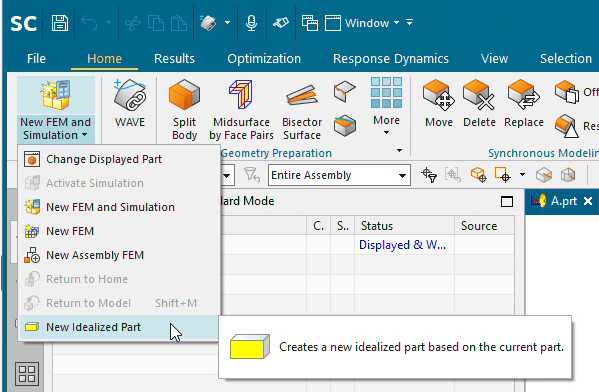Viewport: 599px width, 392px height.
Task: Choose New FEM from the menu
Action: click(x=119, y=231)
